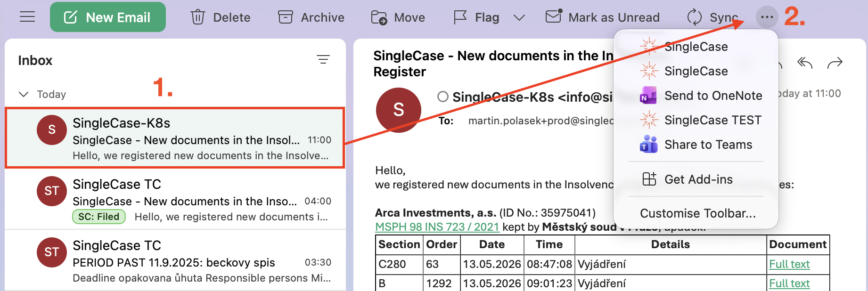The image size is (868, 291).
Task: Click the large S sender avatar in reading pane
Action: point(399,110)
